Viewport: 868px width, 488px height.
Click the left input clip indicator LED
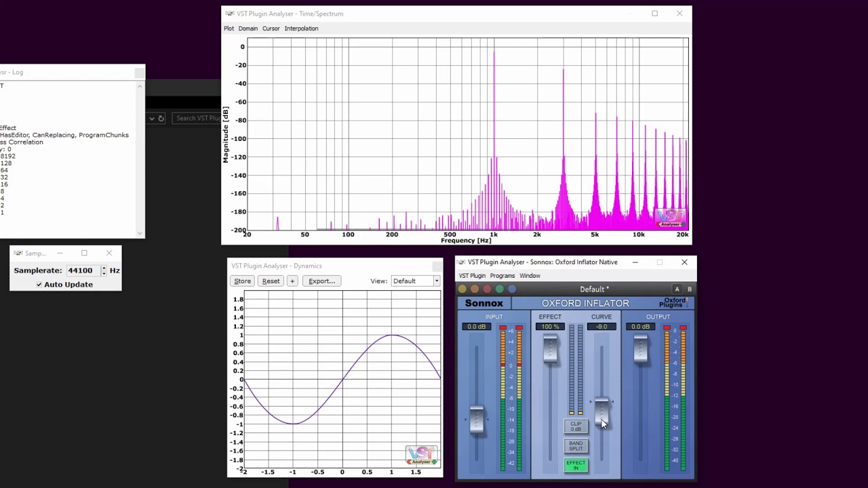(x=502, y=328)
